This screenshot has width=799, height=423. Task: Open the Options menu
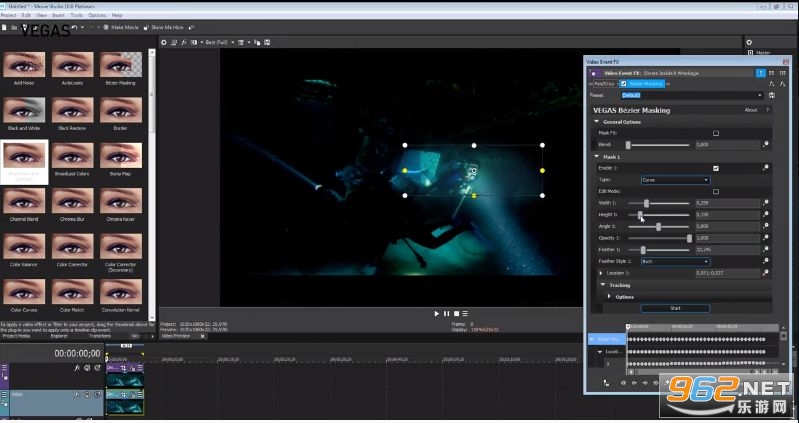pos(97,15)
